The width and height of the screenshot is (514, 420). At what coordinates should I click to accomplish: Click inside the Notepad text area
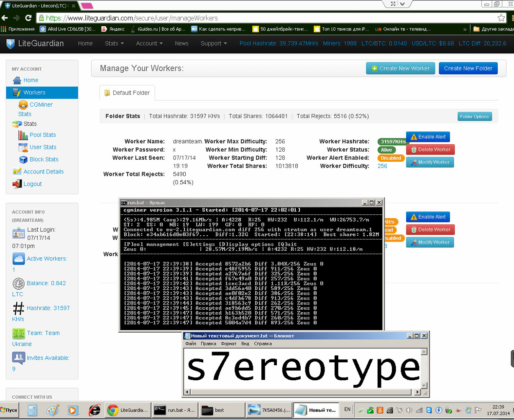[302, 369]
